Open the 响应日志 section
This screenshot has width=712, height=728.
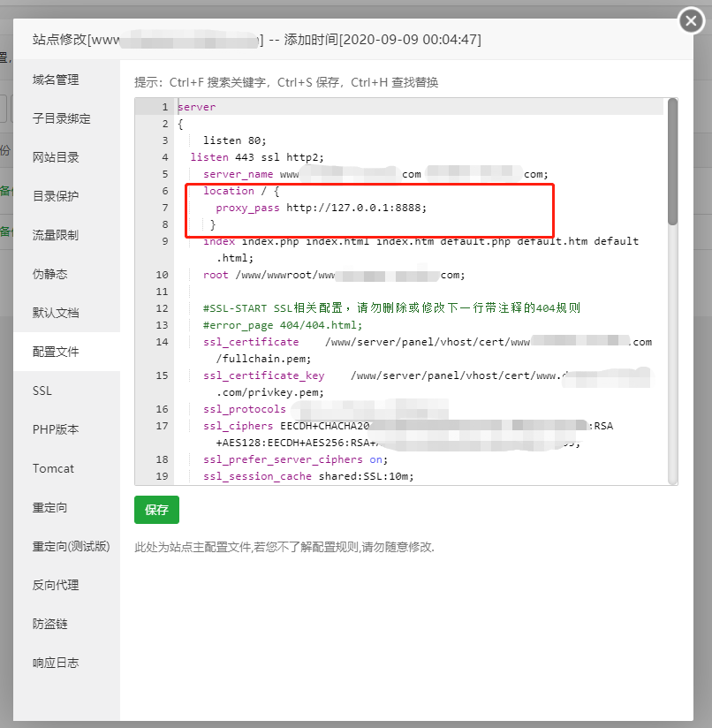coord(57,662)
